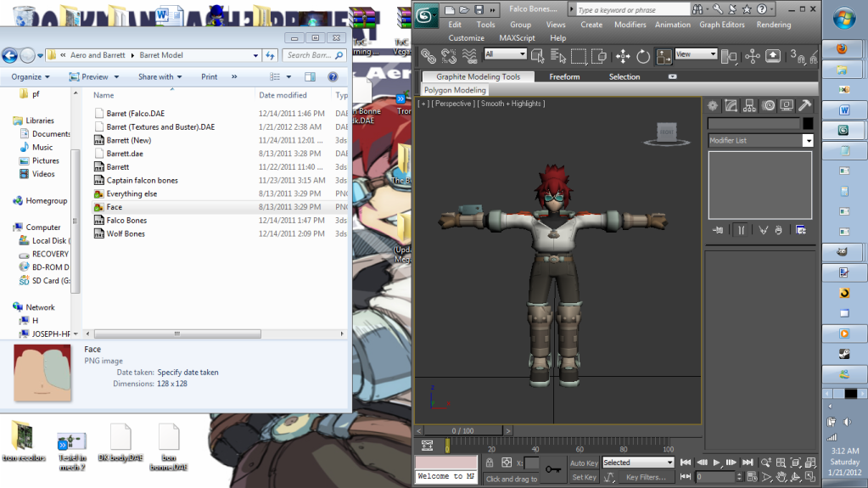This screenshot has height=488, width=868.
Task: Open the Display command panel tab
Action: pyautogui.click(x=787, y=105)
